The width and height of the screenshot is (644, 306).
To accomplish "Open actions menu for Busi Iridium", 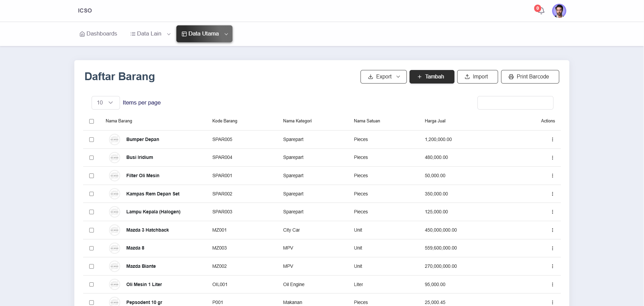I will (552, 158).
